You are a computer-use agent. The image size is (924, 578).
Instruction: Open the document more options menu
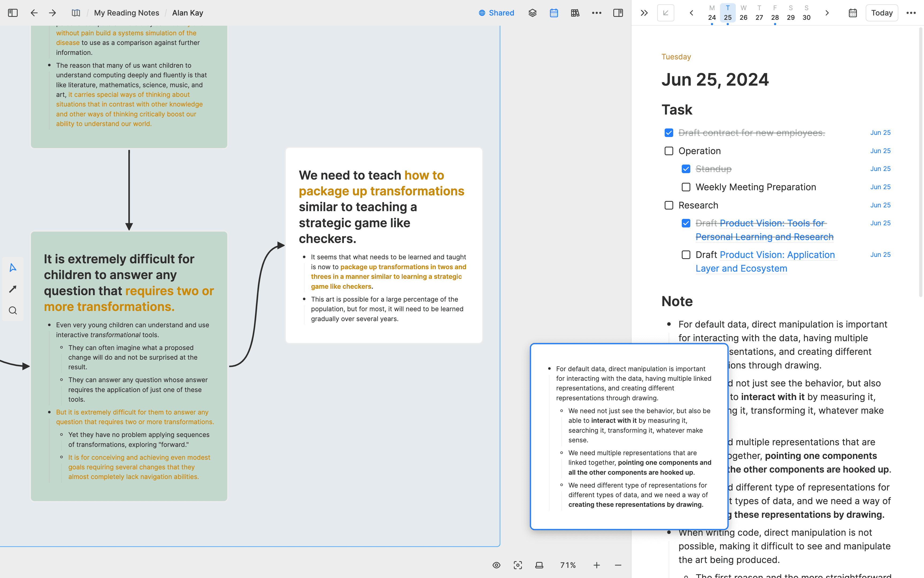597,13
